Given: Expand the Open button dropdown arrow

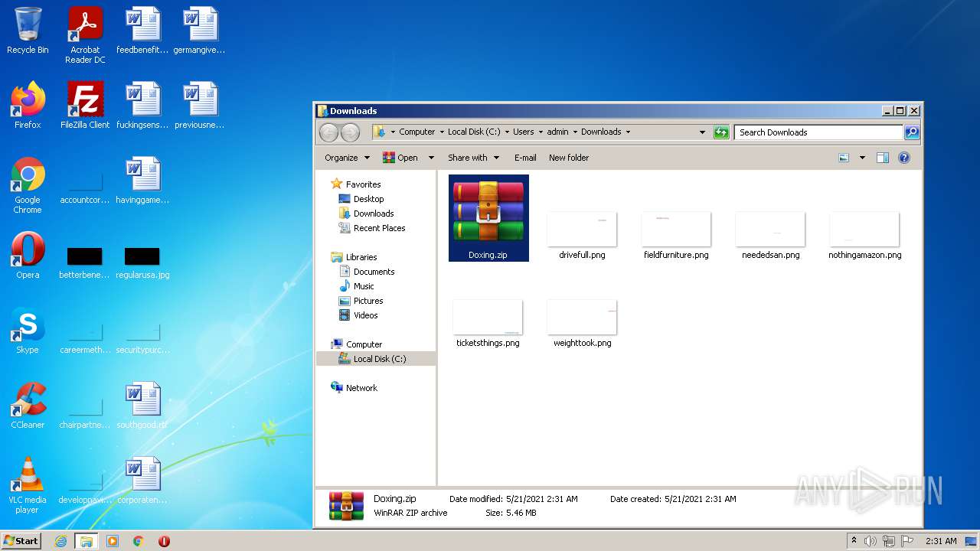Looking at the screenshot, I should [x=431, y=158].
